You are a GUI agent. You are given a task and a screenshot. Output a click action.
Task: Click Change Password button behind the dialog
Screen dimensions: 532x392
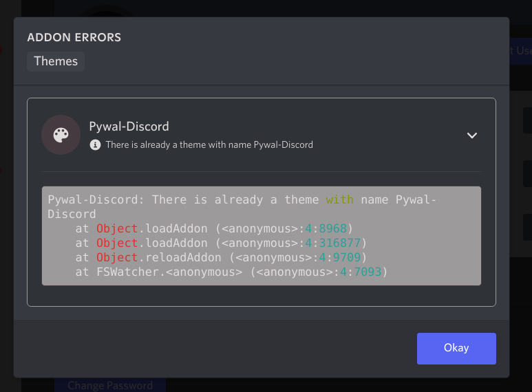[110, 385]
